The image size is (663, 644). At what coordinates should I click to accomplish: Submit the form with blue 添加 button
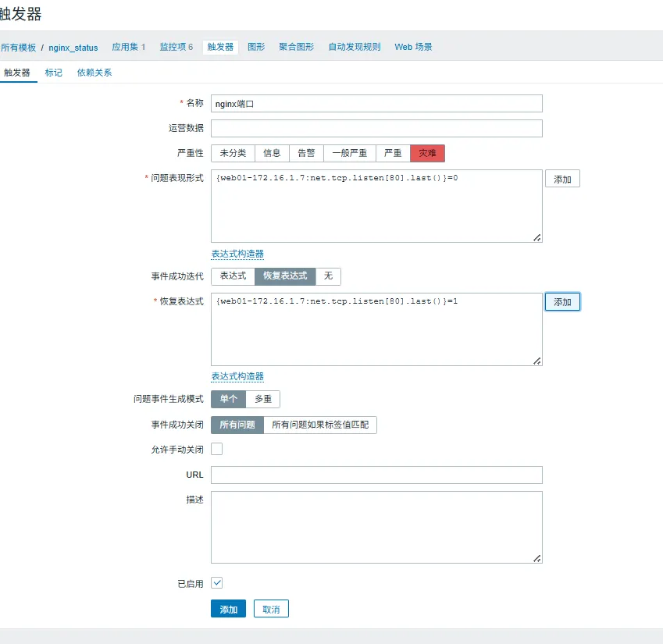click(x=228, y=610)
